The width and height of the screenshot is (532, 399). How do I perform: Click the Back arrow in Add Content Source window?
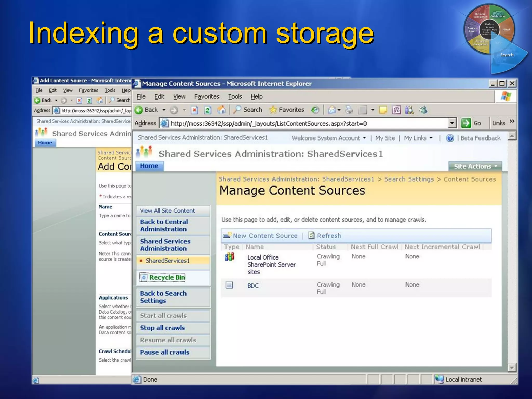coord(37,100)
